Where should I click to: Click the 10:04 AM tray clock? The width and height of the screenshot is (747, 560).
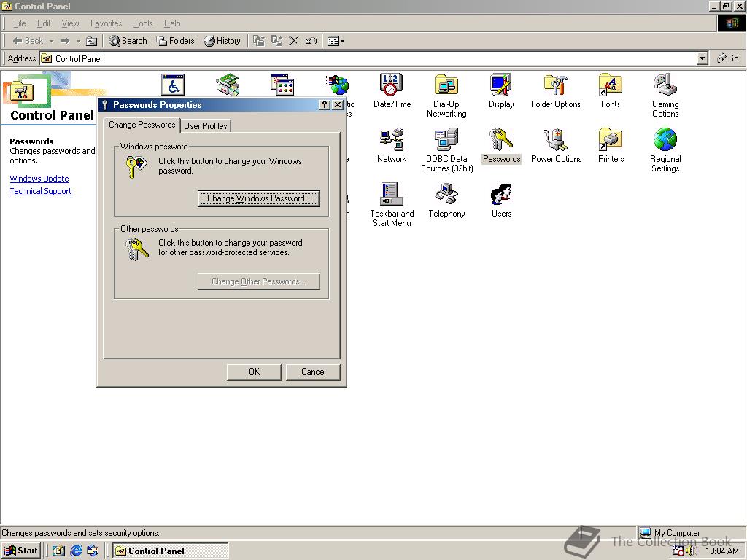pos(721,551)
